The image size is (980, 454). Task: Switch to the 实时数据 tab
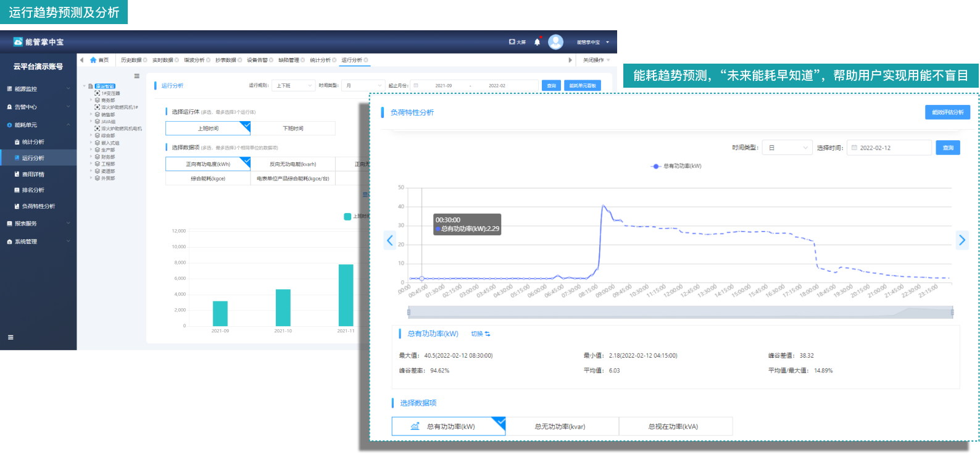point(162,60)
